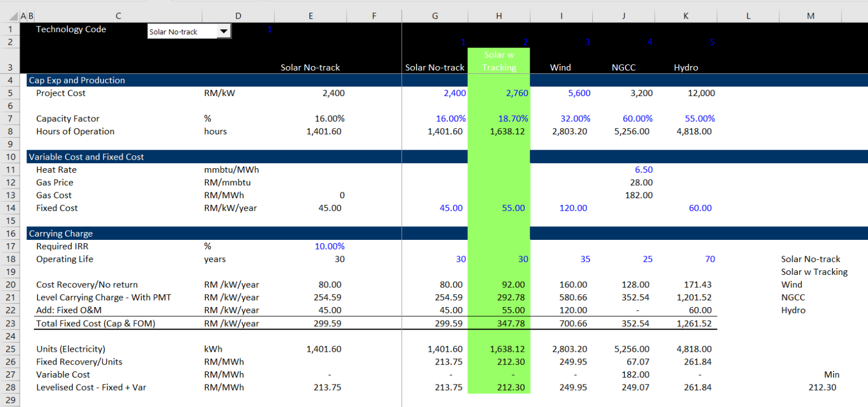Select column M header

(810, 16)
